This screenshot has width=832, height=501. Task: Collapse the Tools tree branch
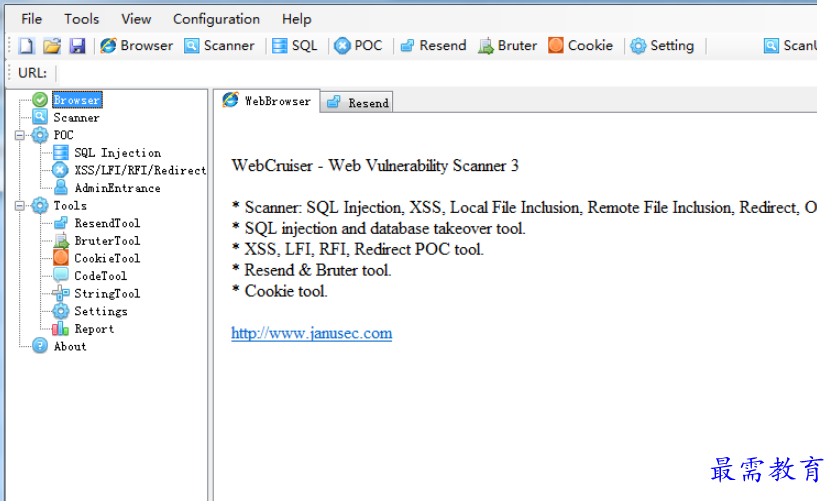pyautogui.click(x=20, y=206)
